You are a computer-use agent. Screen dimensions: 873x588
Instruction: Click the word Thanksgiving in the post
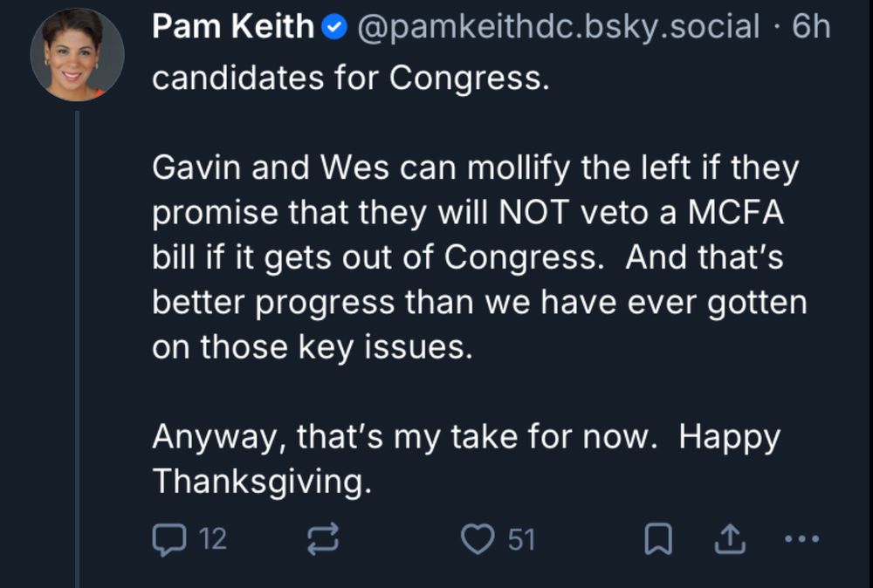tap(261, 481)
